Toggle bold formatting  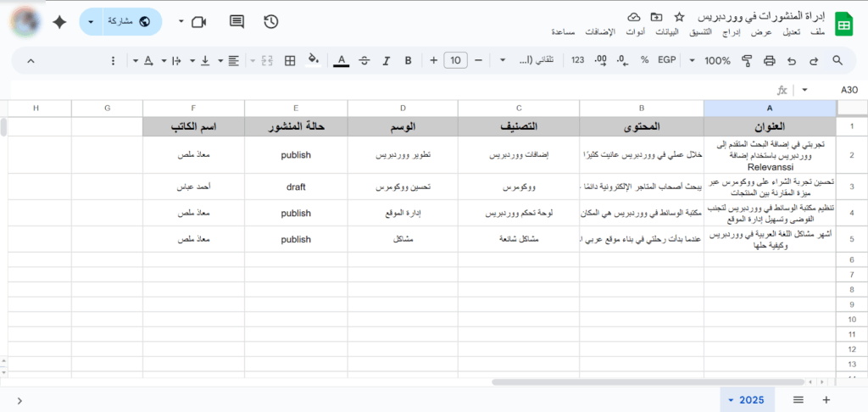[x=408, y=60]
